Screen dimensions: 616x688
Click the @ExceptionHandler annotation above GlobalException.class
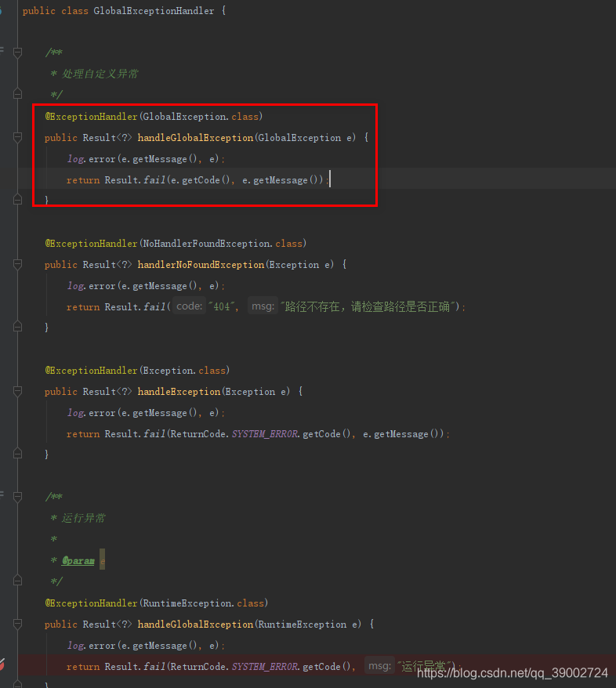coord(91,117)
